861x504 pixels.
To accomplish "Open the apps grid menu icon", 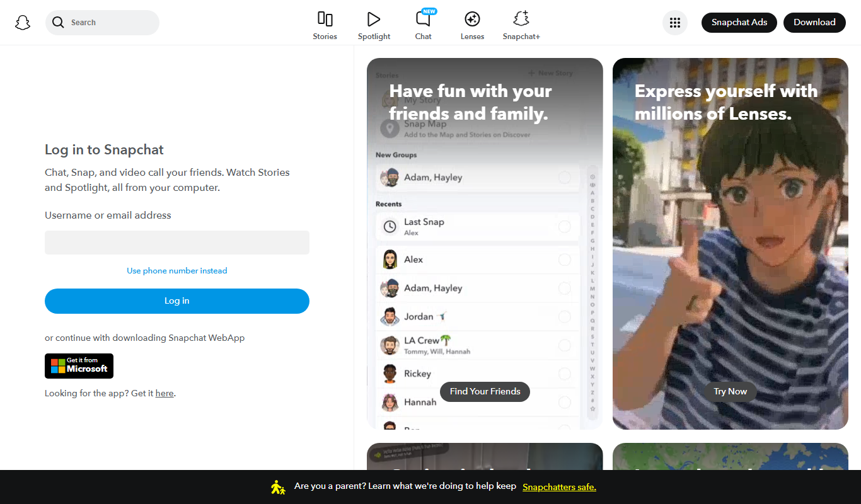I will tap(675, 23).
